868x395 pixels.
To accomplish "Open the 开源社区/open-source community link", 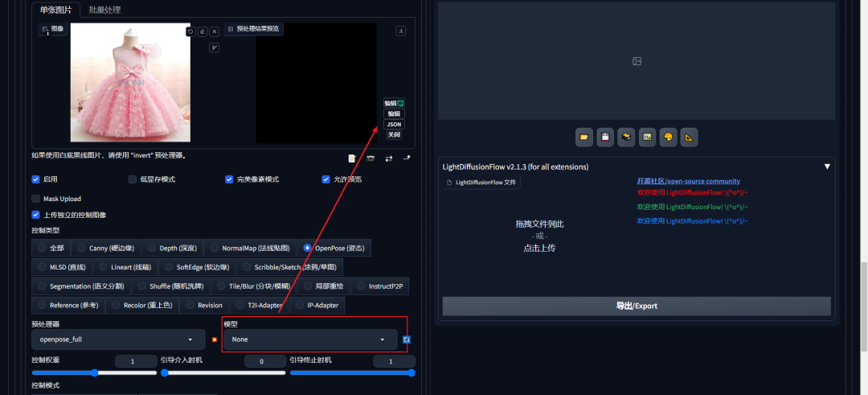I will tap(688, 181).
